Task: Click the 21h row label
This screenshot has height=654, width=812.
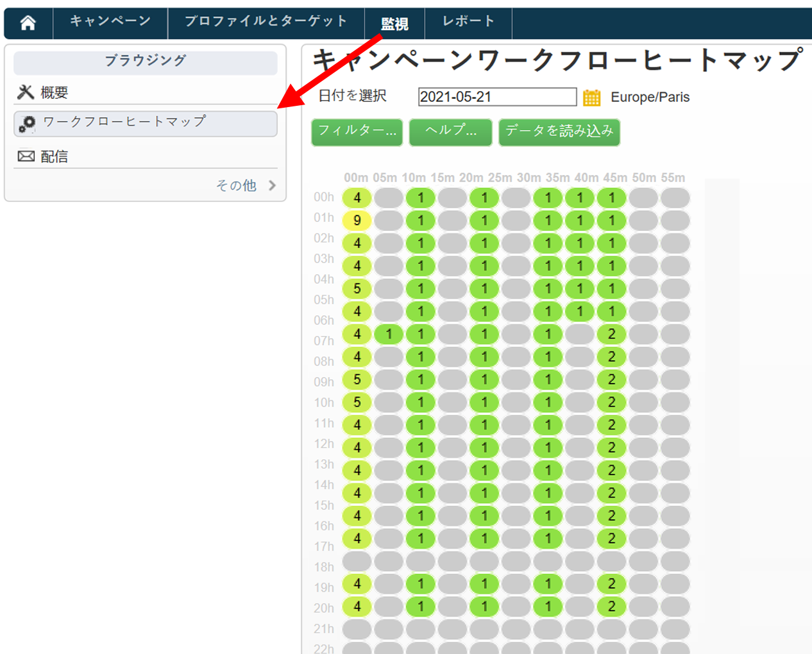Action: coord(324,628)
